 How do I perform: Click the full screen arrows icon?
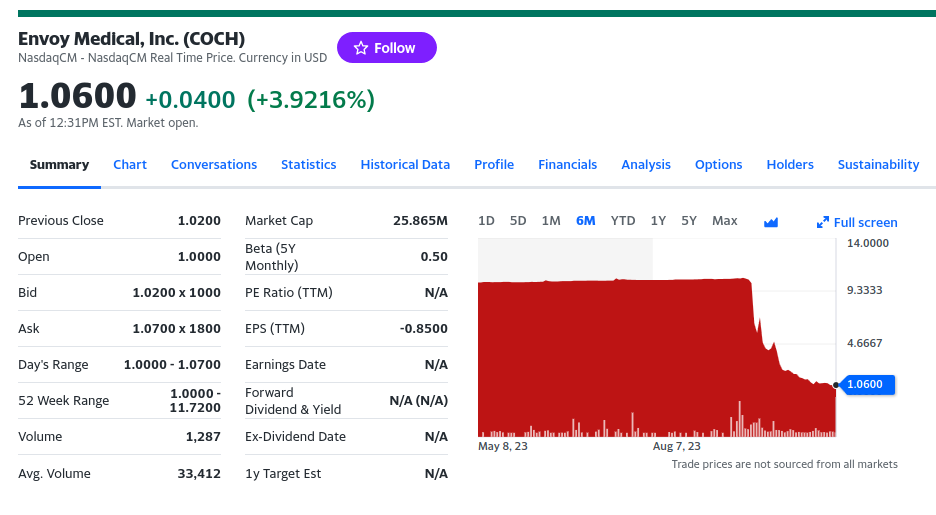coord(823,222)
